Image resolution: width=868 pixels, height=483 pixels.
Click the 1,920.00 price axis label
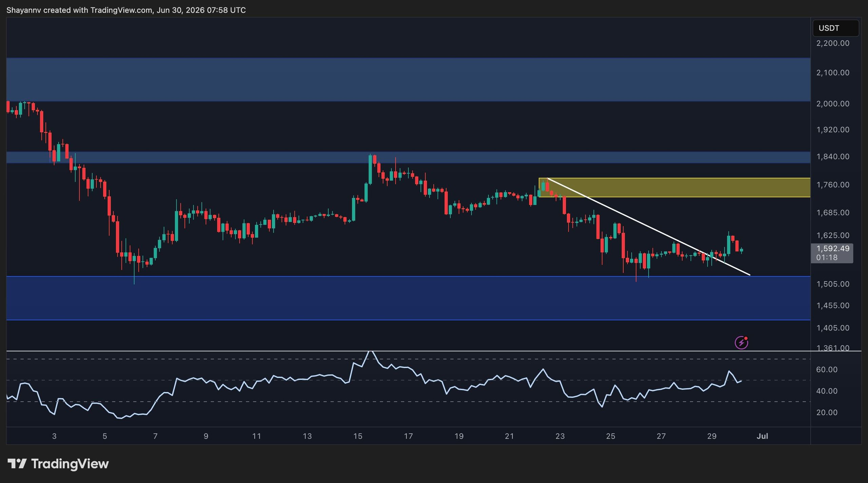[833, 130]
